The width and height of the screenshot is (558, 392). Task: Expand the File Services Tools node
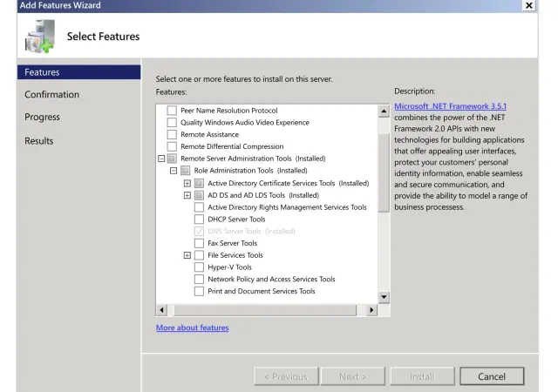[187, 255]
